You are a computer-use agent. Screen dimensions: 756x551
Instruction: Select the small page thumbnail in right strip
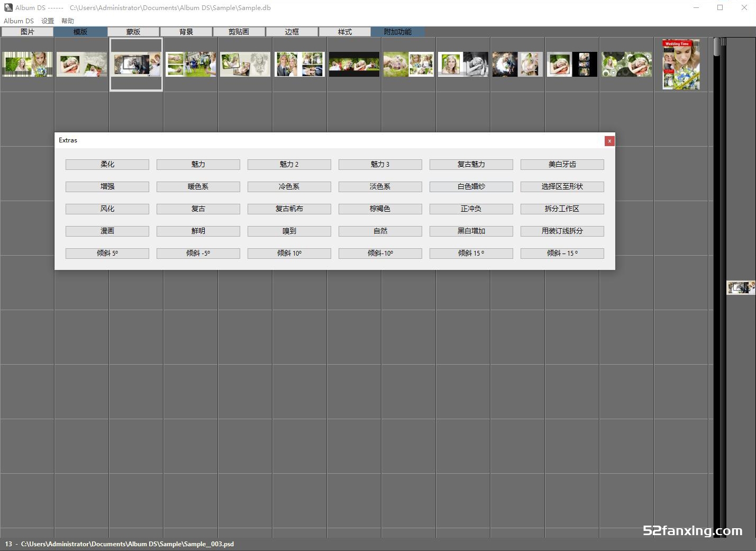(741, 287)
